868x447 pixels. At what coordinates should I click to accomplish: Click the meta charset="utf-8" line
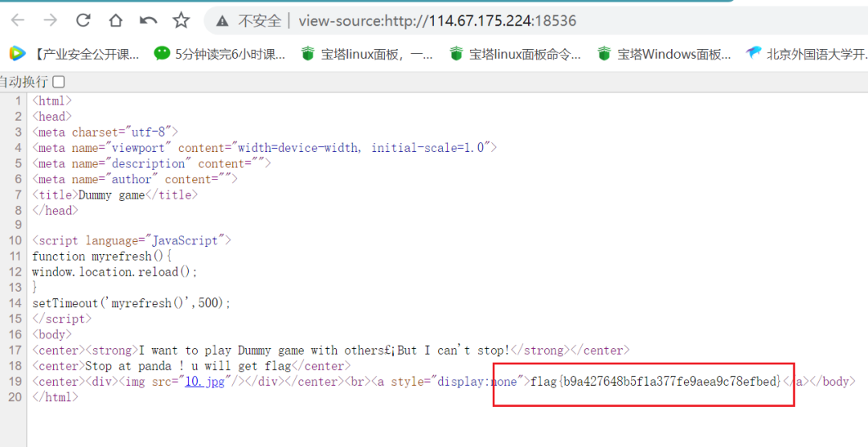pos(105,132)
